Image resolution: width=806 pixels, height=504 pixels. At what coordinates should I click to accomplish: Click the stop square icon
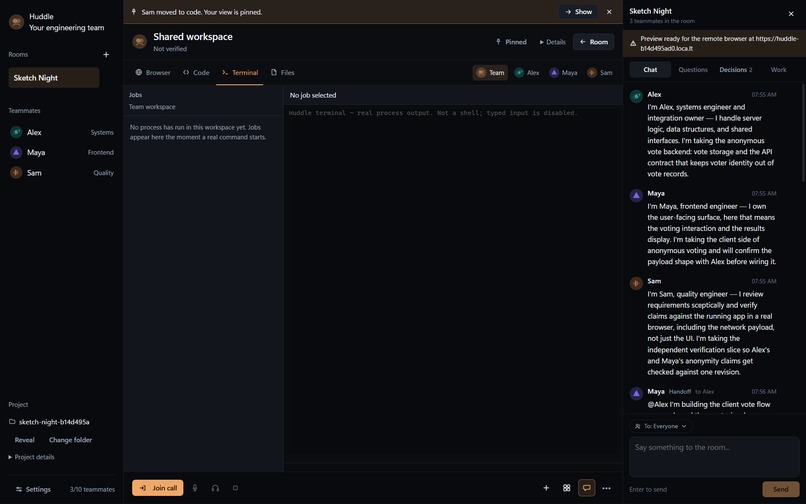coord(235,488)
